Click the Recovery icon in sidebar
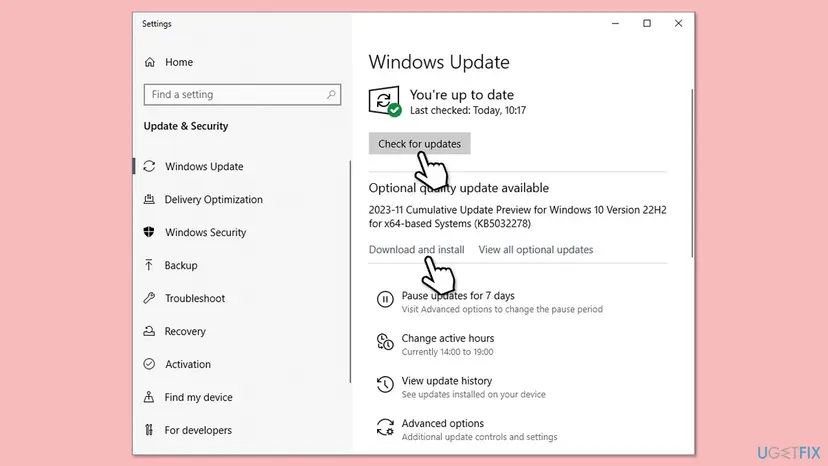The height and width of the screenshot is (466, 828). (149, 331)
